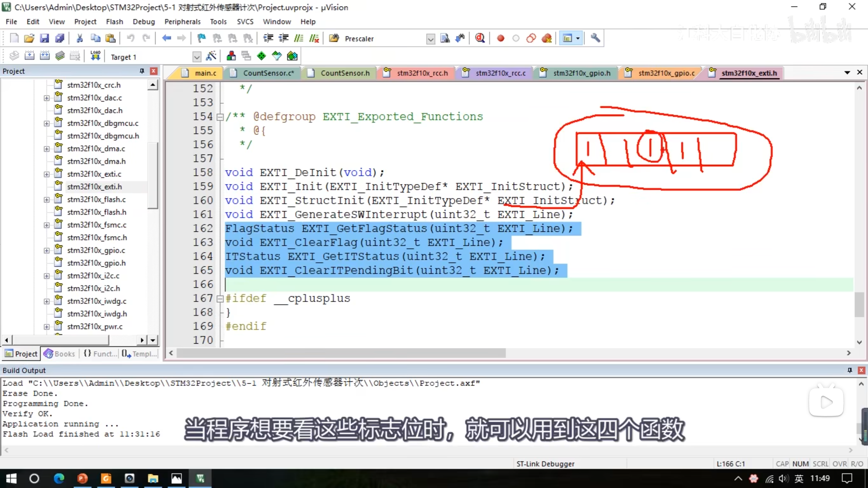
Task: Open Options for Target wand icon
Action: pyautogui.click(x=211, y=56)
